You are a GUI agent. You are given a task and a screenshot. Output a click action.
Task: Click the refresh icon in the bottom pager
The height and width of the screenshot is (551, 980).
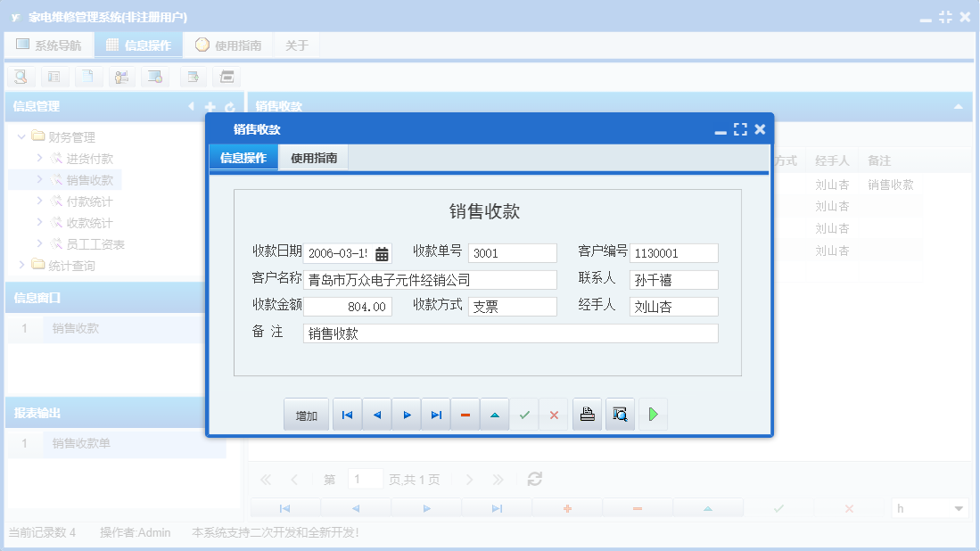click(533, 479)
